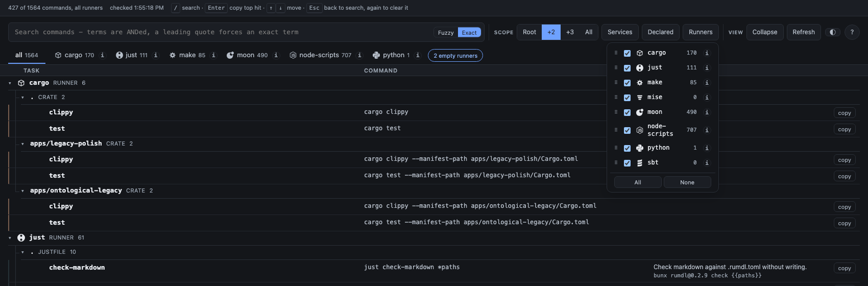Collapse the apps/legacy-polish crate group
The width and height of the screenshot is (868, 286).
pos(22,144)
